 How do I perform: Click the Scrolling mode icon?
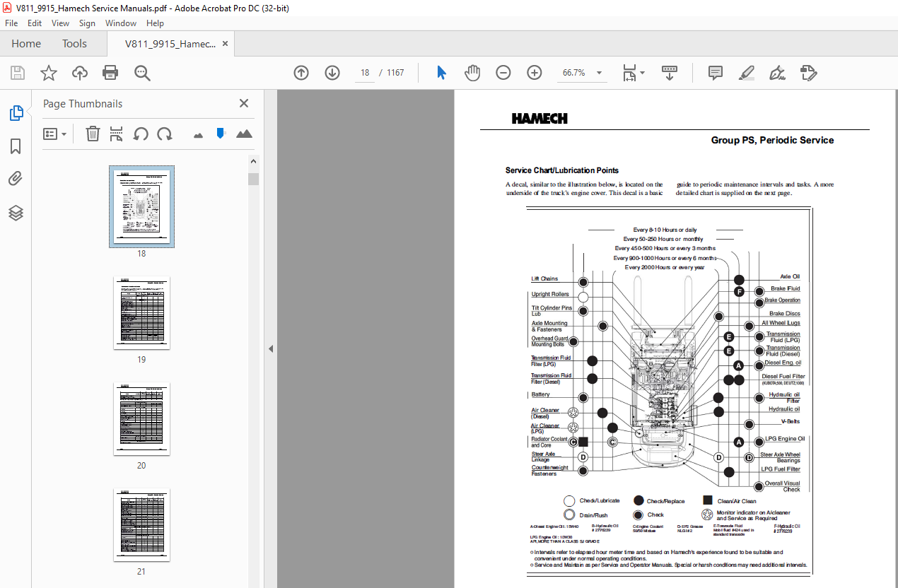tap(670, 73)
